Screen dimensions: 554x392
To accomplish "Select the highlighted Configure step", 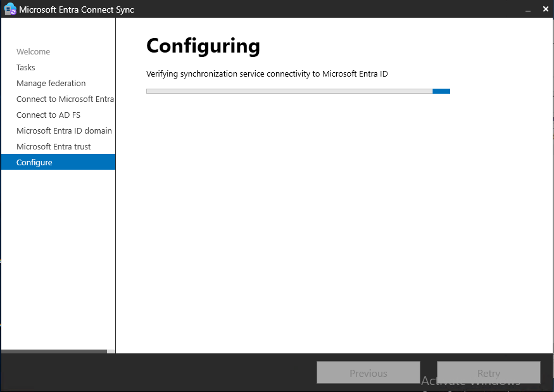I will click(x=58, y=162).
